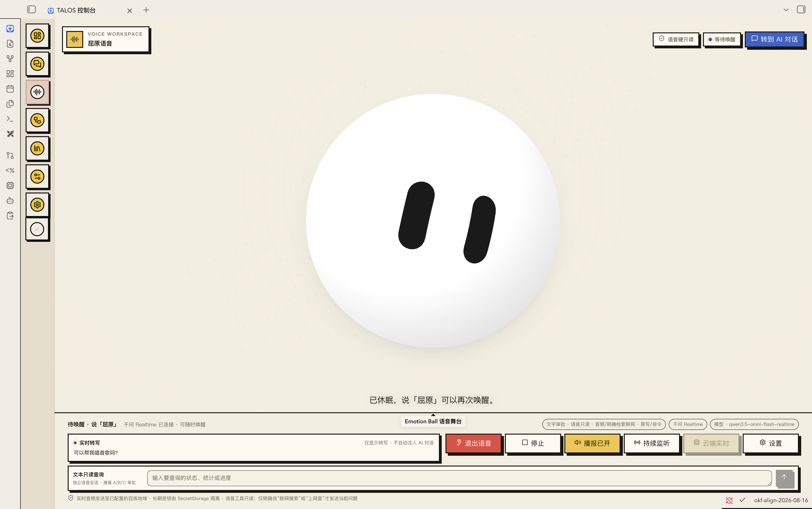The height and width of the screenshot is (509, 812).
Task: Click the 千问 Realtime pill tag
Action: coord(688,424)
